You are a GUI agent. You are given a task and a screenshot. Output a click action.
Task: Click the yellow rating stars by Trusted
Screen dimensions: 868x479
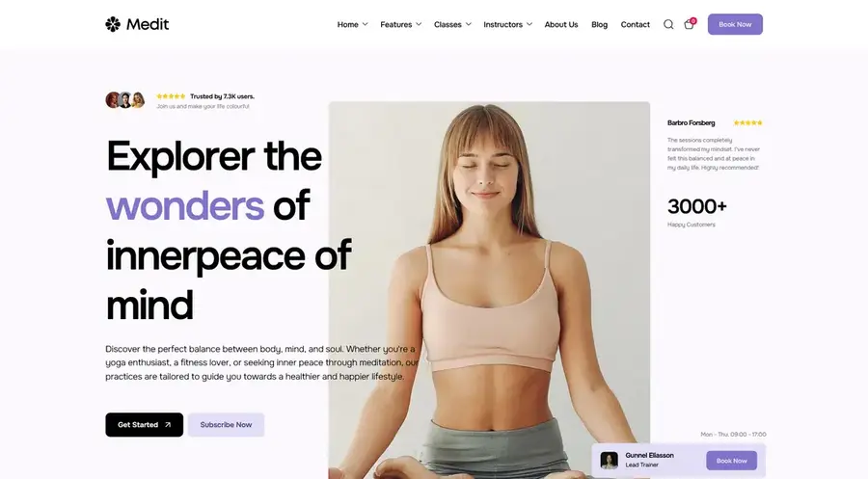click(x=171, y=96)
